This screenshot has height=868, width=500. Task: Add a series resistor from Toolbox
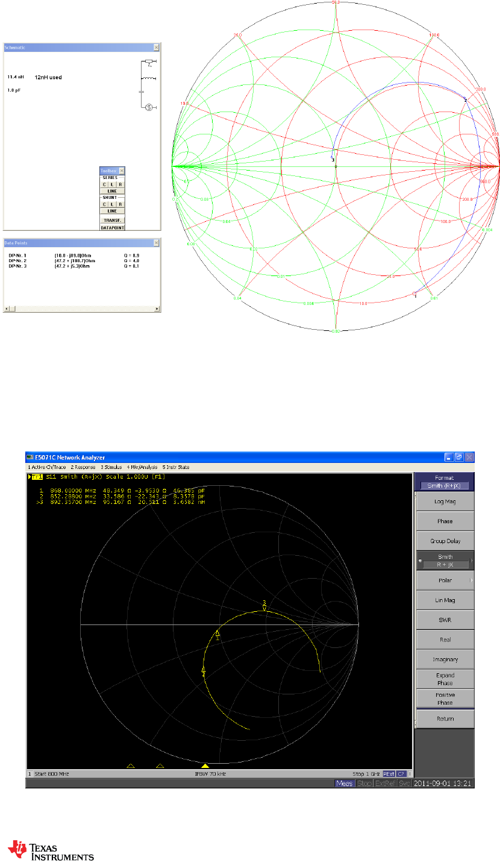pyautogui.click(x=120, y=184)
